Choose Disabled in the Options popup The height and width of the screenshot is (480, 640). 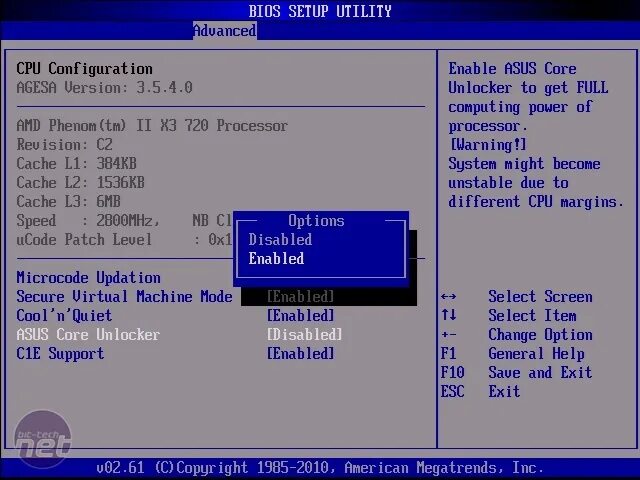pyautogui.click(x=280, y=240)
